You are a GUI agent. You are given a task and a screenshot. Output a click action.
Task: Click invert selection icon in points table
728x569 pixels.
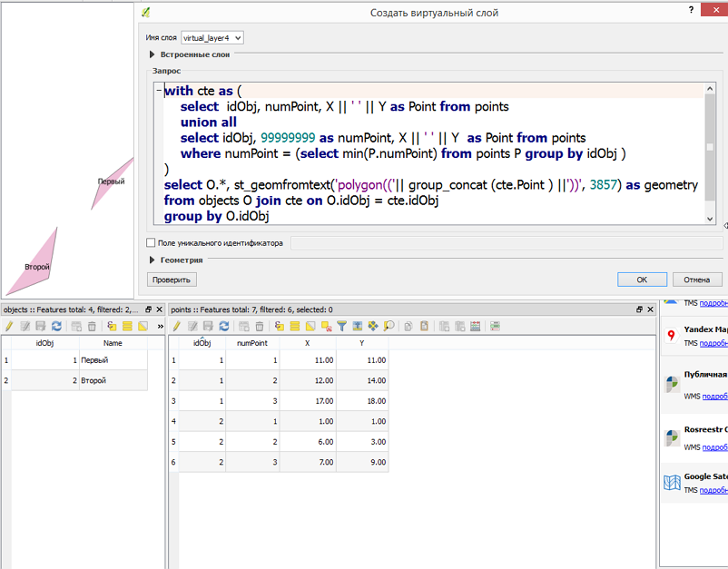click(x=310, y=326)
